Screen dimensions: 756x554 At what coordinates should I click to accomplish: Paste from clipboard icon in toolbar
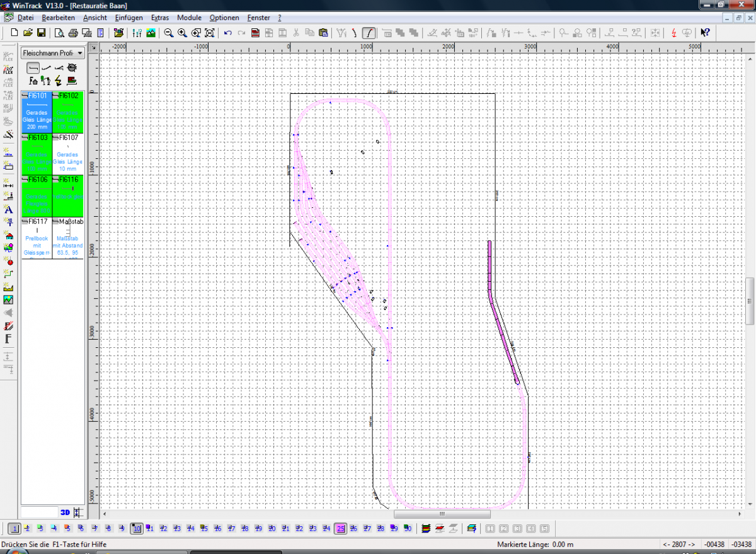323,33
